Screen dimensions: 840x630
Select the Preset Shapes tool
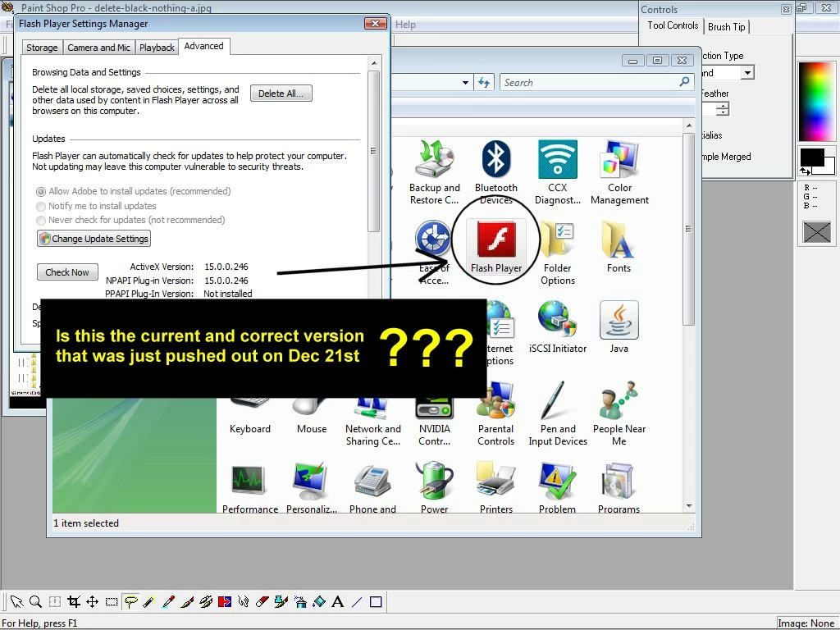[376, 601]
